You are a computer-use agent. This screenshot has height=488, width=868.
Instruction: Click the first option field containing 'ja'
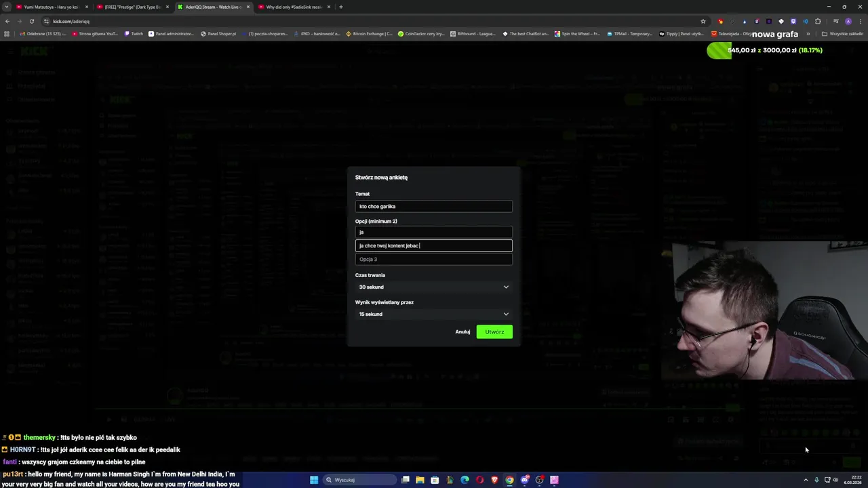pyautogui.click(x=433, y=232)
